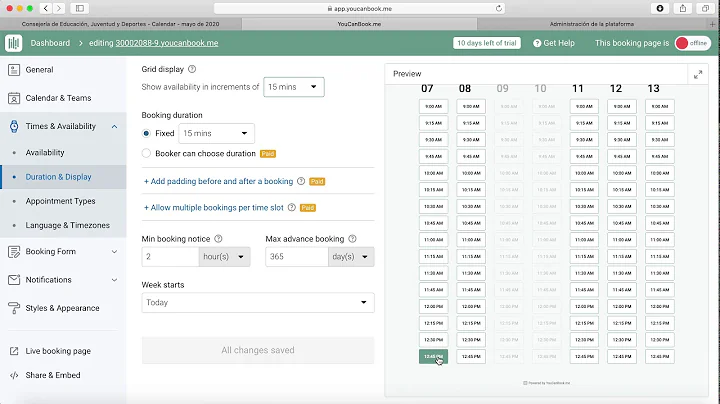This screenshot has height=404, width=720.
Task: Open the help icon next to padding option
Action: pyautogui.click(x=301, y=181)
